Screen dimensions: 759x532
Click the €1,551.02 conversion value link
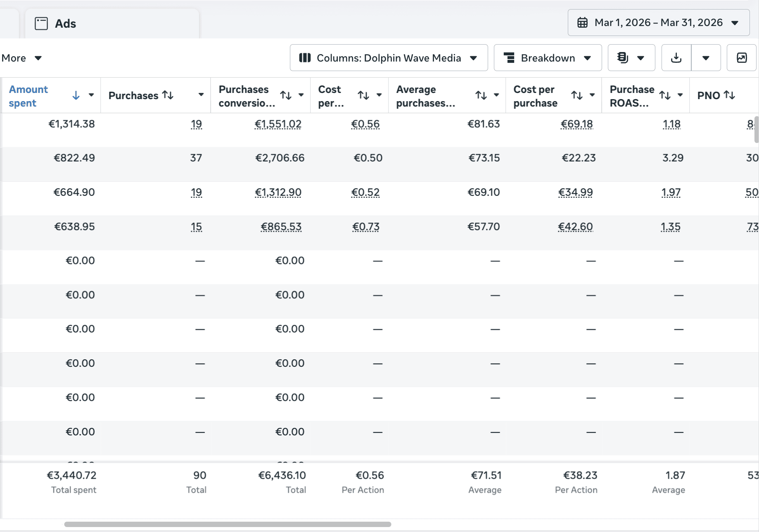click(278, 124)
